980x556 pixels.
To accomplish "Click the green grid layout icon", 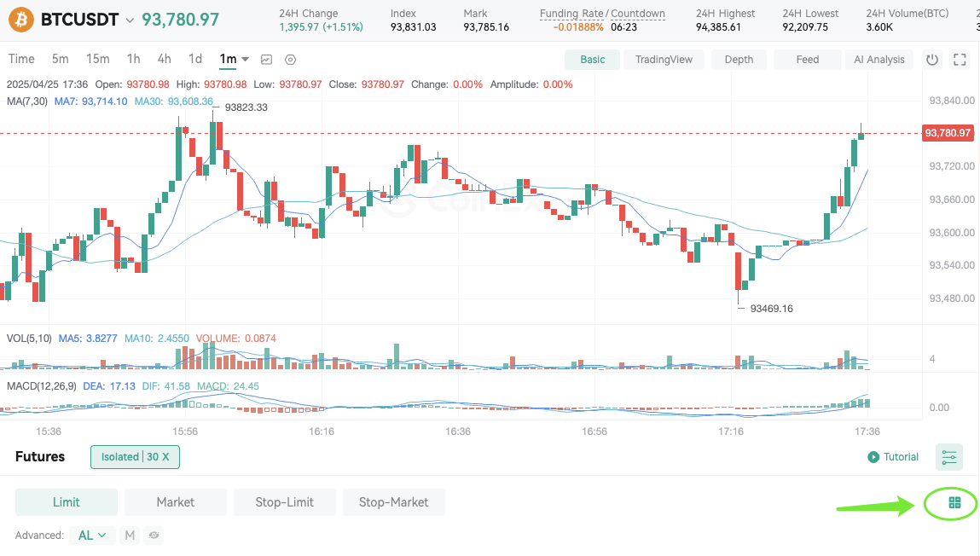I will coord(954,503).
